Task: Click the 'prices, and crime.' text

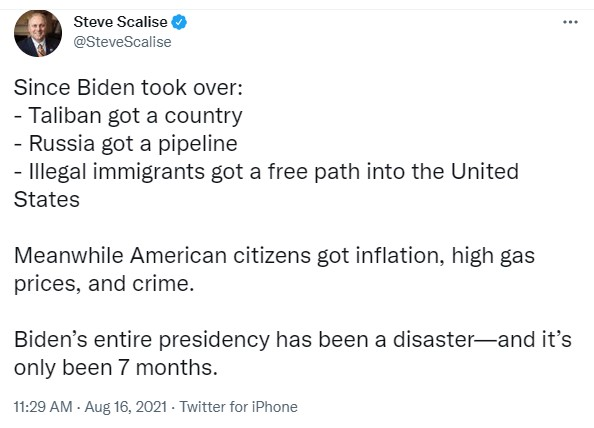Action: tap(104, 284)
